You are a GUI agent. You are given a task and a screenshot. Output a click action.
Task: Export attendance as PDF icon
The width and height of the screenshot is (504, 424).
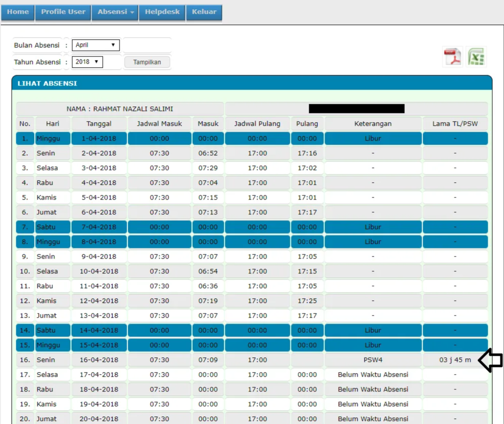[x=452, y=57]
